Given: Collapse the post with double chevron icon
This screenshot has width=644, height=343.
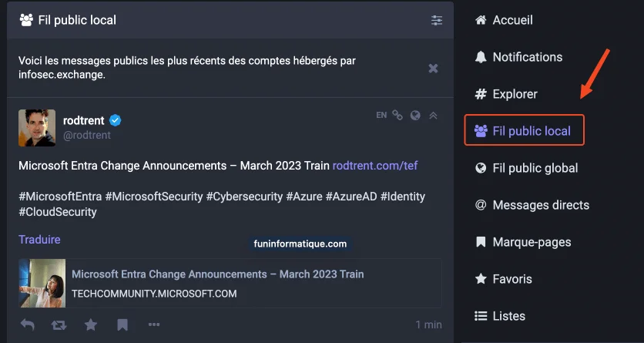Looking at the screenshot, I should click(x=433, y=116).
